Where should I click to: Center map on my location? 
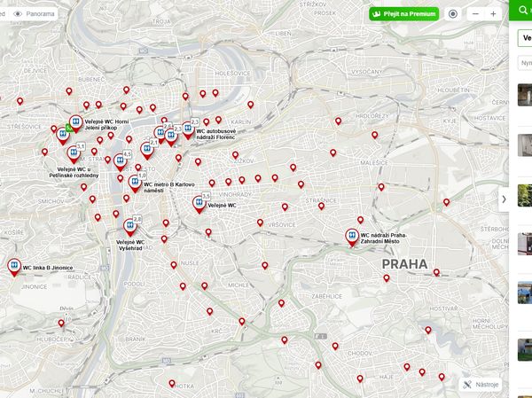coord(452,14)
